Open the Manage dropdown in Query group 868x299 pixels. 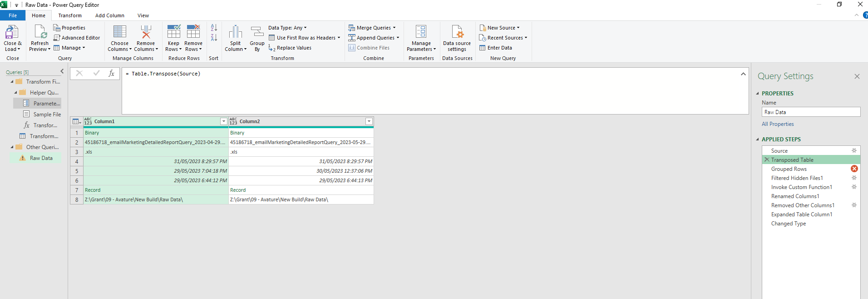tap(69, 48)
